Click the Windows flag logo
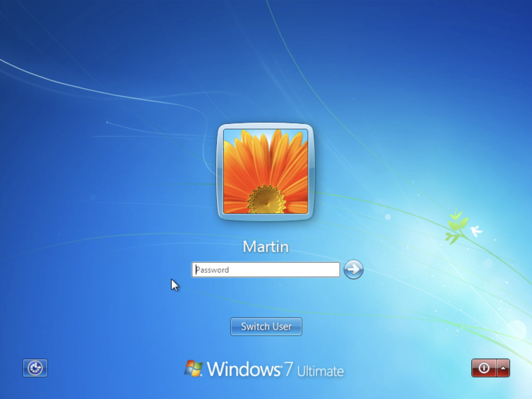The width and height of the screenshot is (532, 399). 193,368
